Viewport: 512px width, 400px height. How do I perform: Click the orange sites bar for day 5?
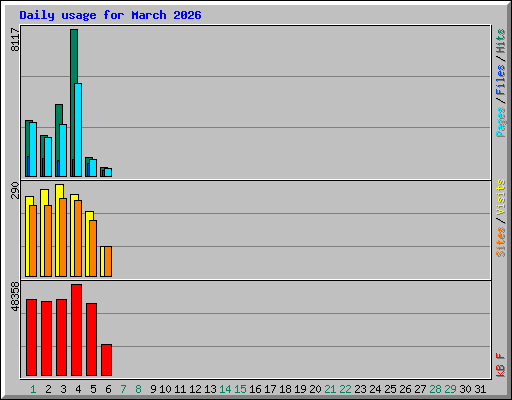93,248
